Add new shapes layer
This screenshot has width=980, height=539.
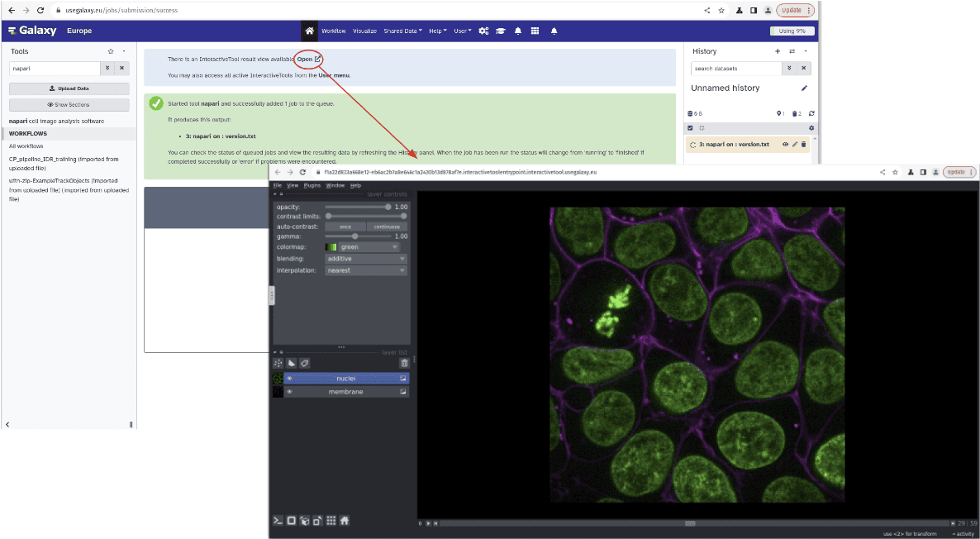pos(292,363)
